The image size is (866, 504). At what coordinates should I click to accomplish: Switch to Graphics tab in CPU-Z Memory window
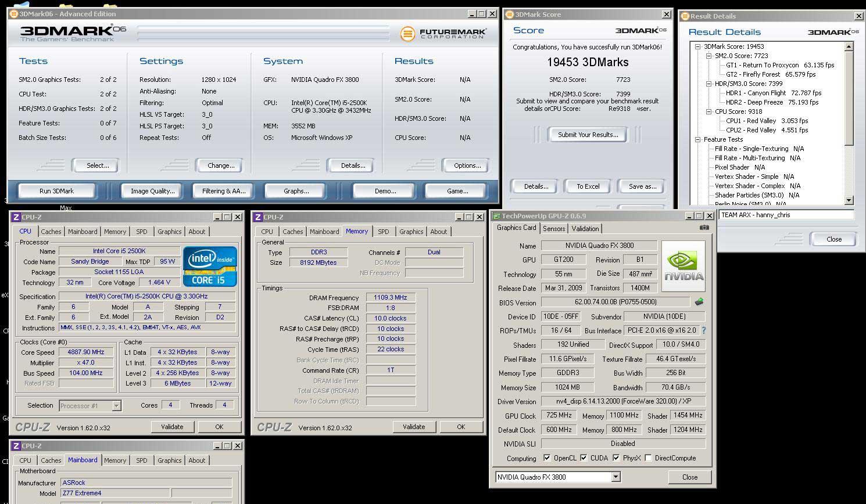tap(411, 231)
